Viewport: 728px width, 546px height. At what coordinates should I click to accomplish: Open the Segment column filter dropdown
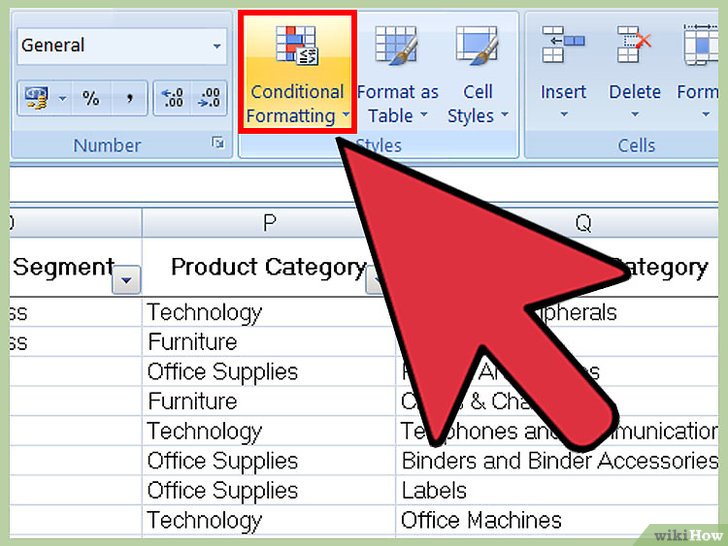click(x=126, y=280)
